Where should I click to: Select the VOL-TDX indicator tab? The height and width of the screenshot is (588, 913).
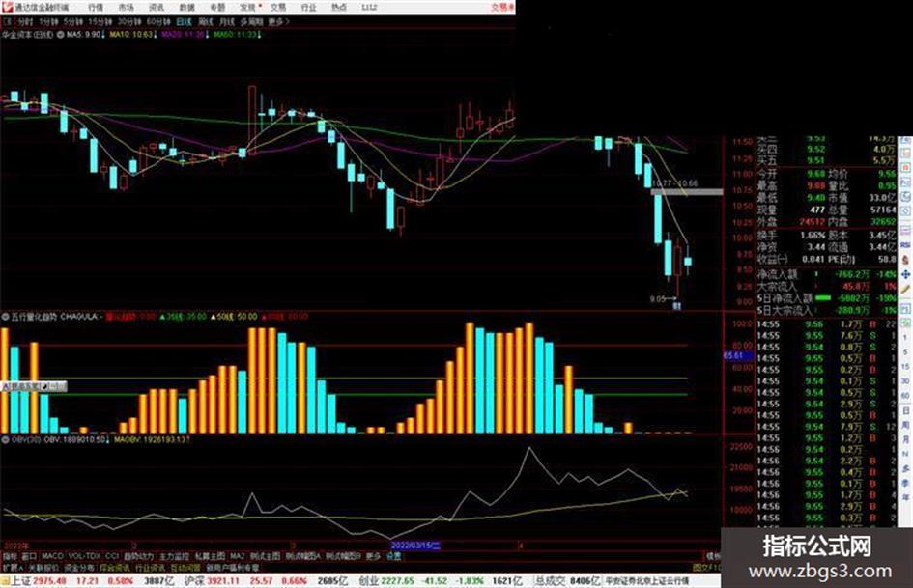pos(84,556)
